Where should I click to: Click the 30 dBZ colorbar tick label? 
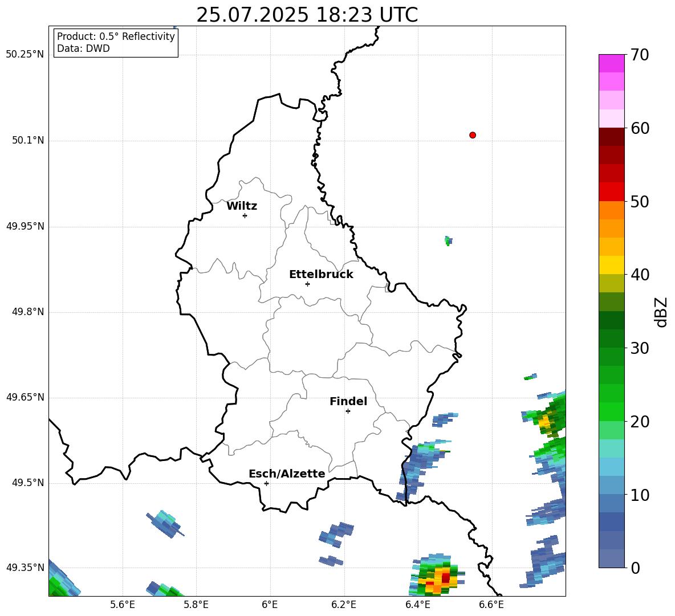[x=639, y=348]
